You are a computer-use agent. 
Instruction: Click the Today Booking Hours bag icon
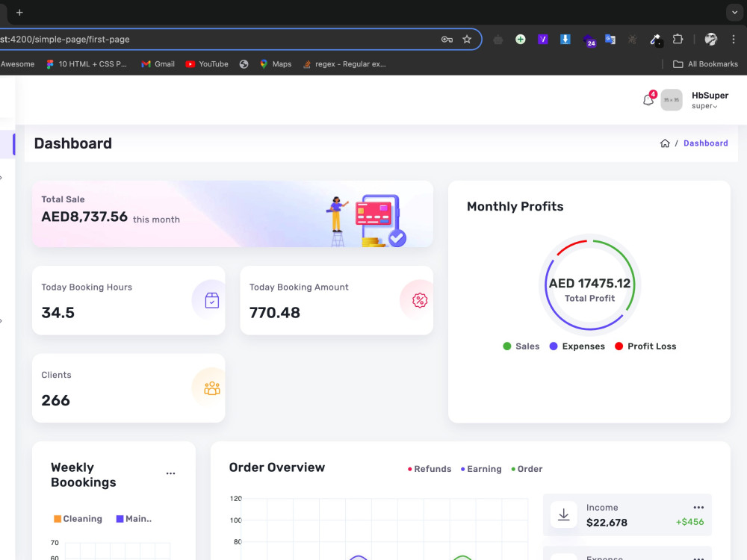coord(211,300)
